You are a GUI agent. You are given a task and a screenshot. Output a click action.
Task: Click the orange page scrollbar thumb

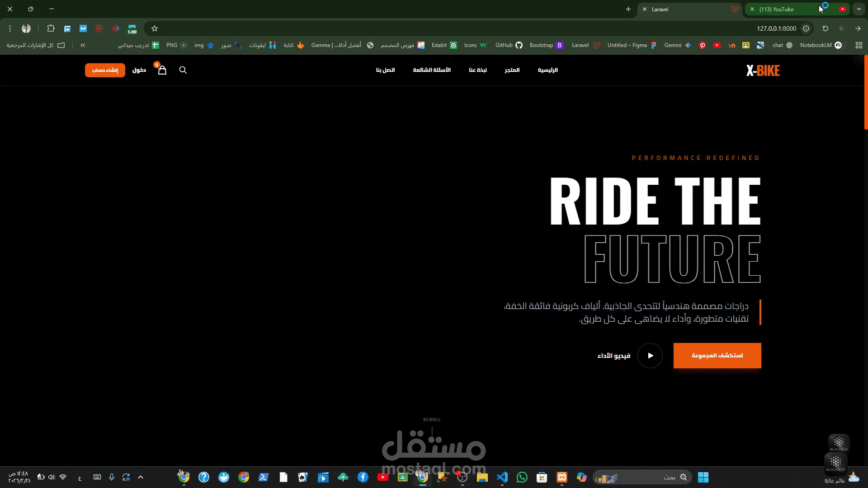pyautogui.click(x=866, y=93)
